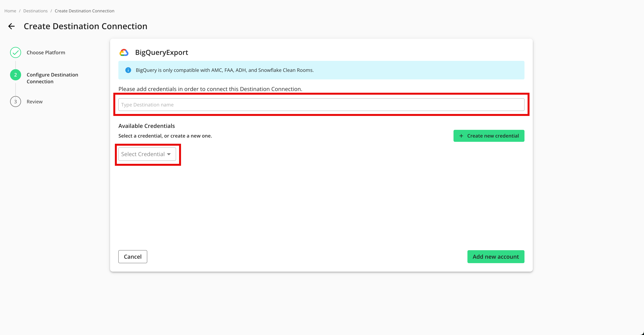Click the step 3 Review circle
The height and width of the screenshot is (335, 644).
[x=15, y=102]
